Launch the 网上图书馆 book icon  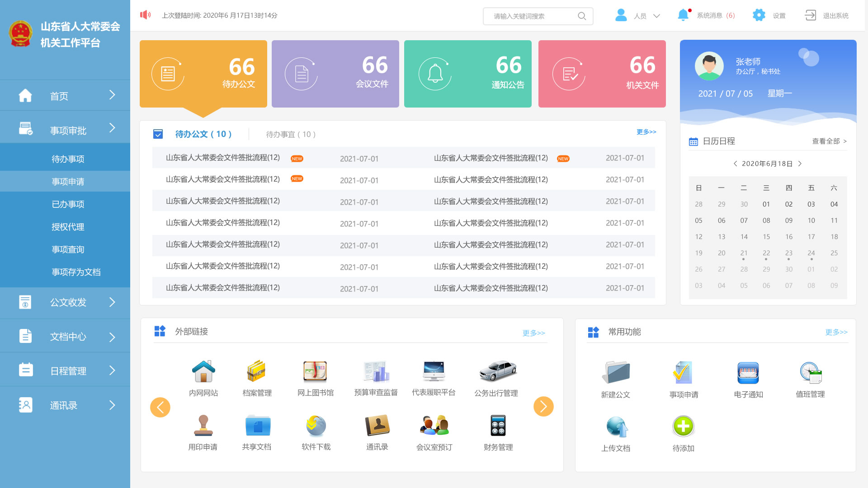click(x=315, y=371)
